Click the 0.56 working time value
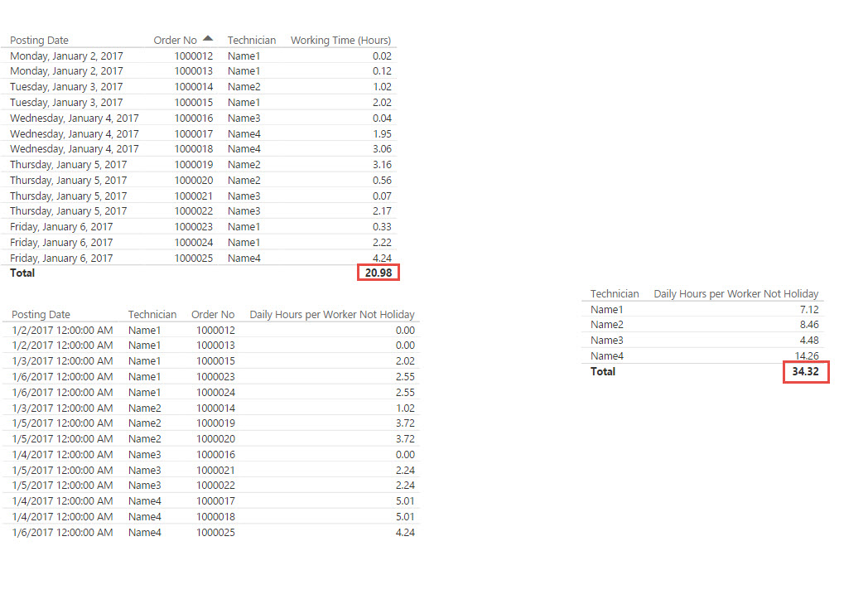The height and width of the screenshot is (609, 868). pos(382,181)
